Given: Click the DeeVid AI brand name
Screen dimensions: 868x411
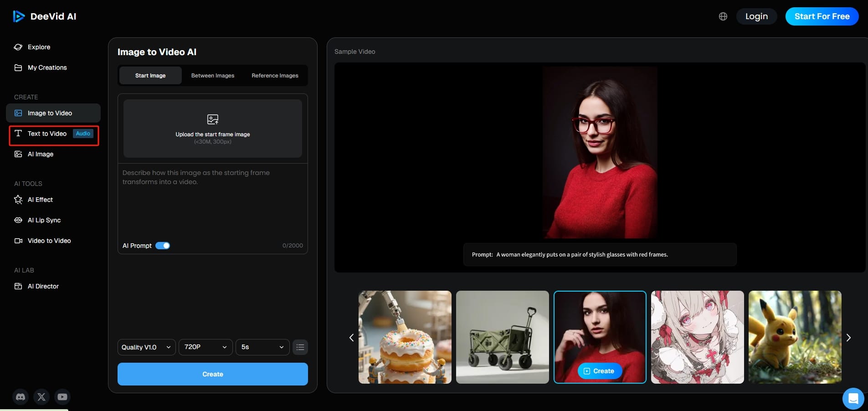Looking at the screenshot, I should tap(53, 16).
